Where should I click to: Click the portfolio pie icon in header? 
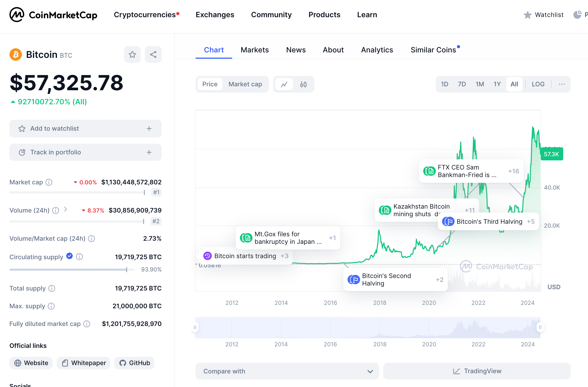click(577, 15)
